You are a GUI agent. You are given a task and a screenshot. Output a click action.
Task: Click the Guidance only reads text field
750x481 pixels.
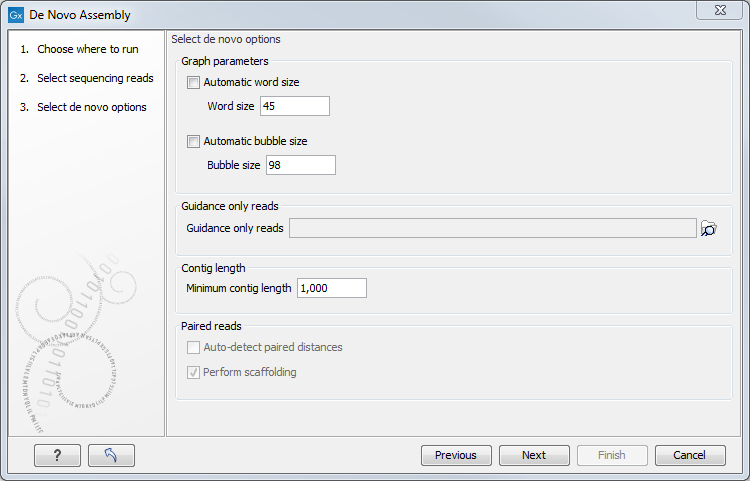coord(492,229)
